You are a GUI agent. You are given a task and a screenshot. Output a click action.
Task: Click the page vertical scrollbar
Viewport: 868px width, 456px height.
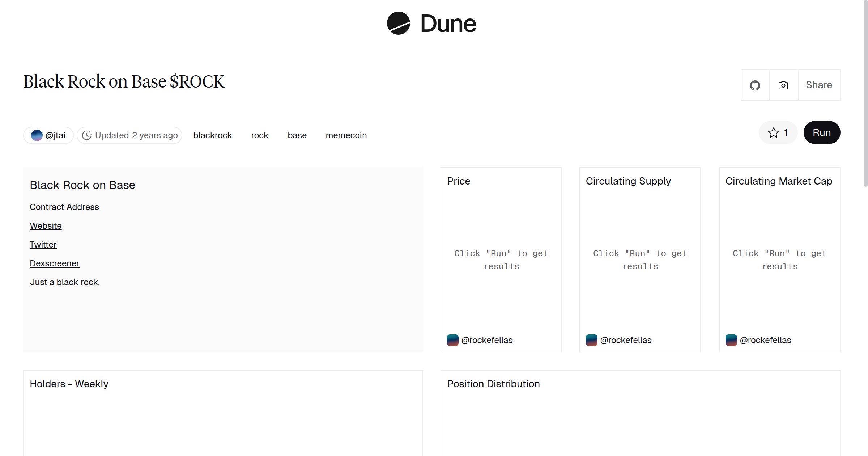pos(865,94)
